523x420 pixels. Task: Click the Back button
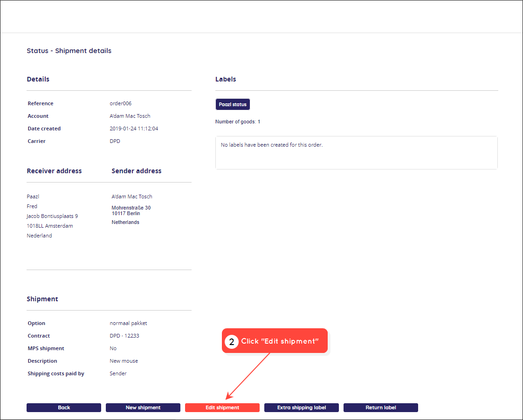click(x=64, y=407)
